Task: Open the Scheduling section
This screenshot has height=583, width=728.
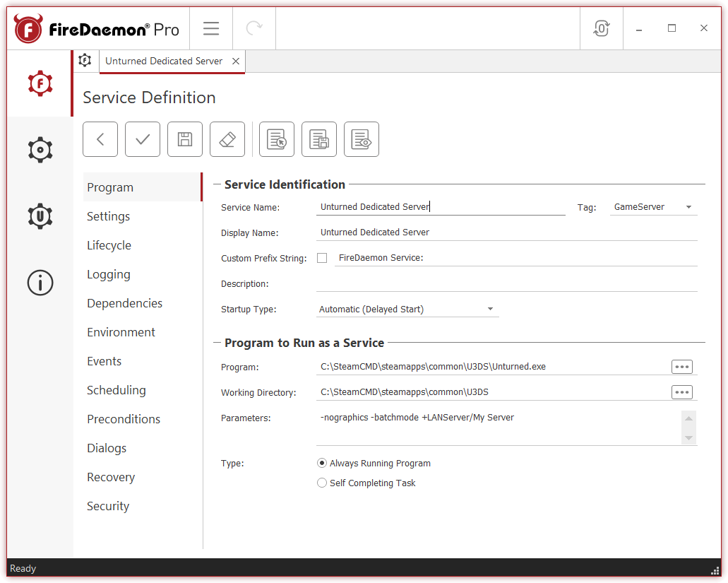Action: pyautogui.click(x=142, y=390)
